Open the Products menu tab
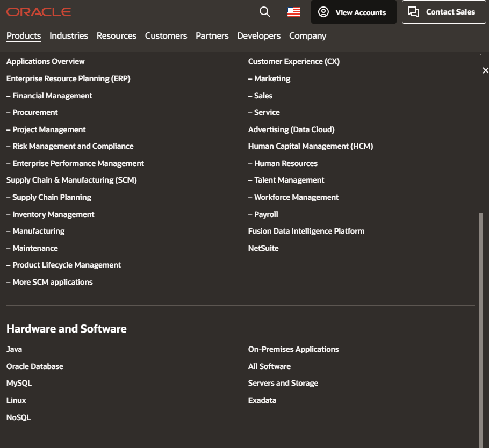Screen dimensions: 489x448 (x=24, y=36)
